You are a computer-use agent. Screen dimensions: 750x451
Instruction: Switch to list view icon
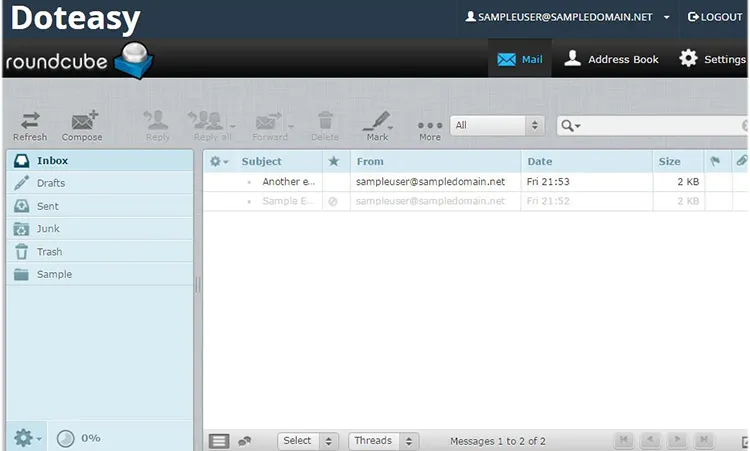tap(219, 441)
